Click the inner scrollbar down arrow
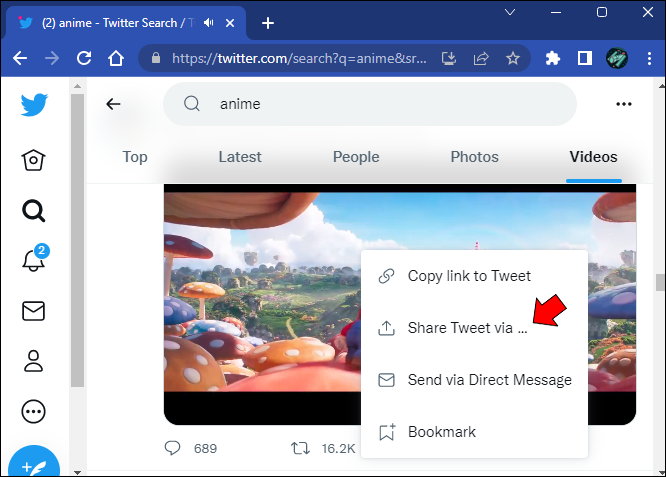The height and width of the screenshot is (477, 666). [x=77, y=472]
